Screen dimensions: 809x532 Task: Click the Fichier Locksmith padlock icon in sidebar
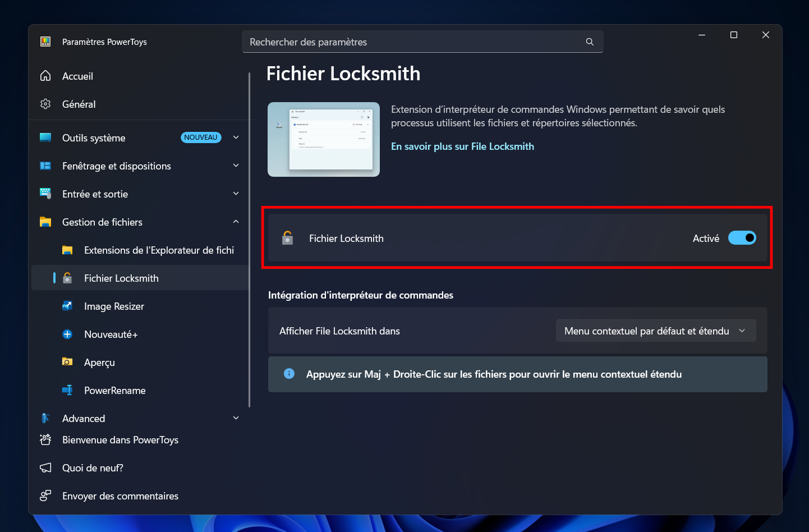pyautogui.click(x=67, y=278)
